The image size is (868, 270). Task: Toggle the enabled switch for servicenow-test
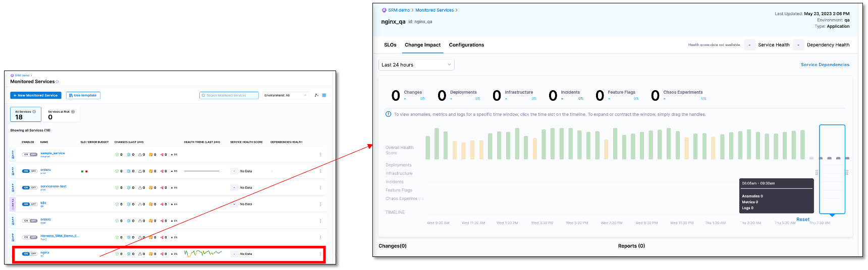pos(30,188)
